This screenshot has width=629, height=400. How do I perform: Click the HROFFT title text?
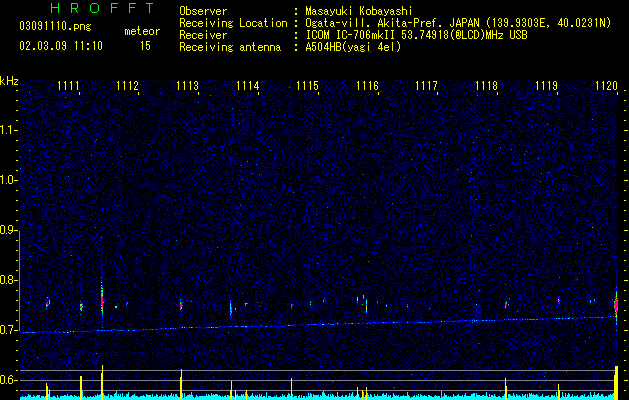(102, 8)
